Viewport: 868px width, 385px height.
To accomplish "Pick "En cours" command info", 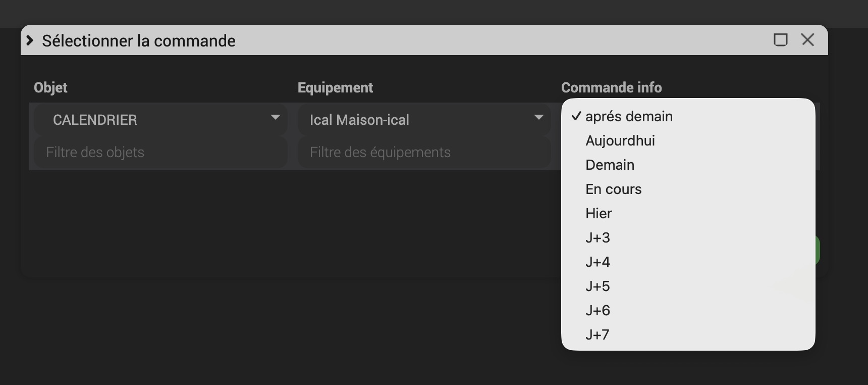I will [x=613, y=189].
